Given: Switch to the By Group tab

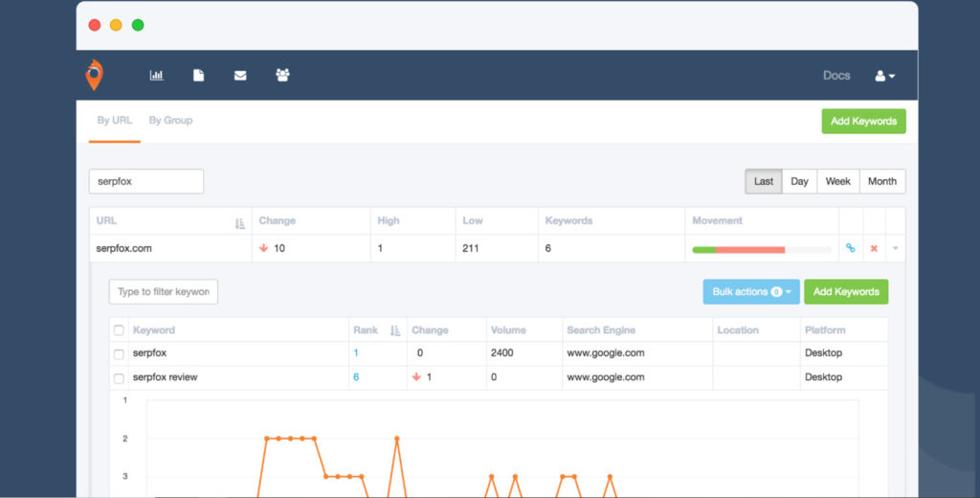Looking at the screenshot, I should click(x=170, y=121).
